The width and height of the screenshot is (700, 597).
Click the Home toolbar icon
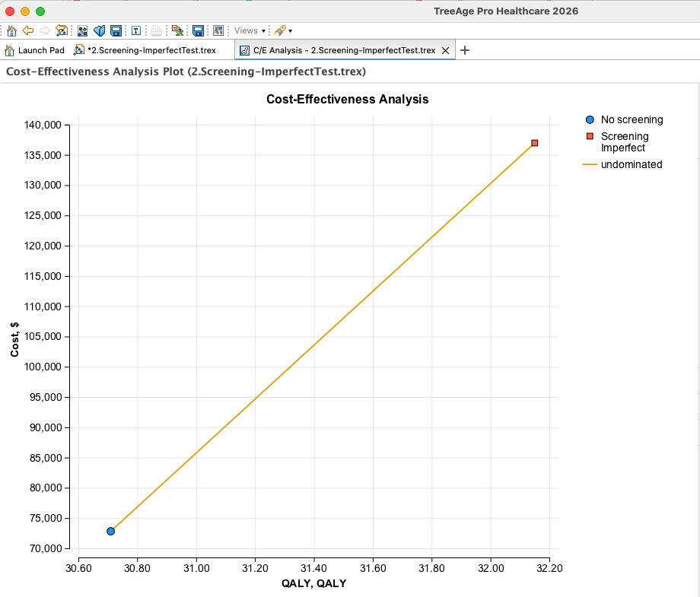tap(11, 30)
